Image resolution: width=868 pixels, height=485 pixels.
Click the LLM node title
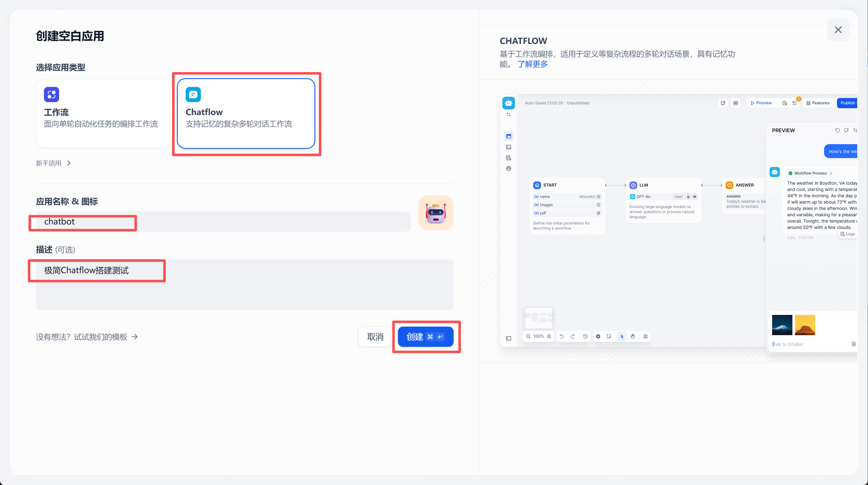pos(643,185)
